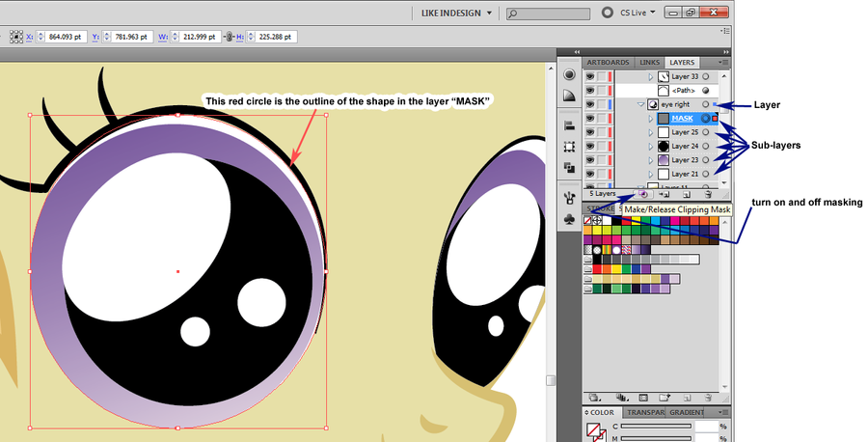Click the reference point locator icon
868x442 pixels.
pyautogui.click(x=16, y=37)
